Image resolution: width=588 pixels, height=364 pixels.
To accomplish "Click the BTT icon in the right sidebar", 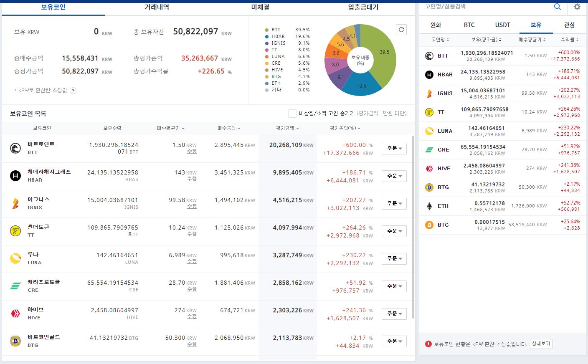I will tap(429, 56).
